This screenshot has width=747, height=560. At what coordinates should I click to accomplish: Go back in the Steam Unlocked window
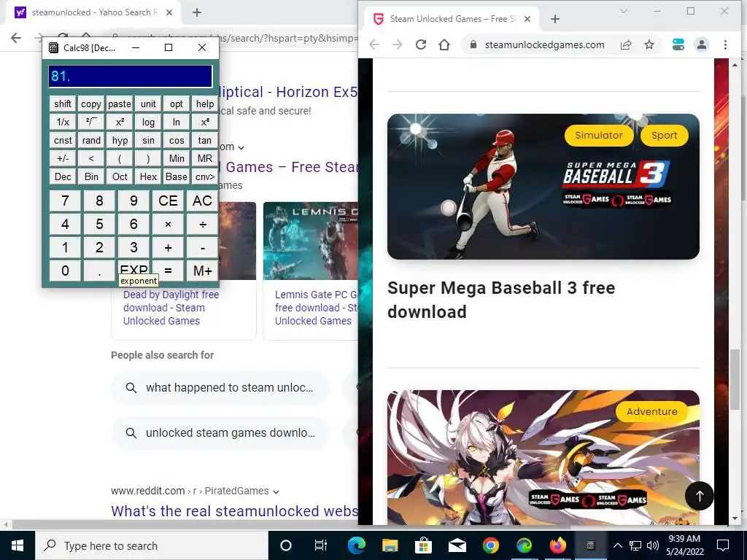pos(374,44)
